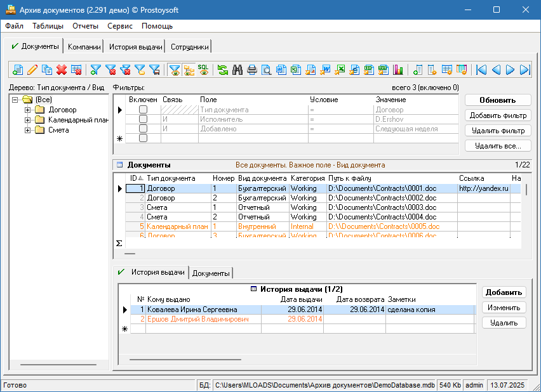Go to the last record arrow
This screenshot has height=392, width=541.
[524, 70]
